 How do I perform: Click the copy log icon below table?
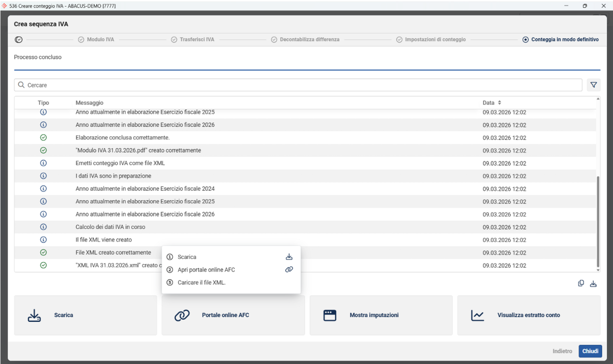[x=581, y=284]
